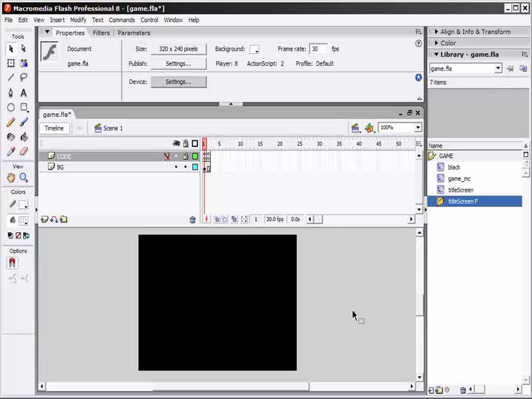Open the Background color swatch
This screenshot has width=532, height=399.
click(254, 49)
